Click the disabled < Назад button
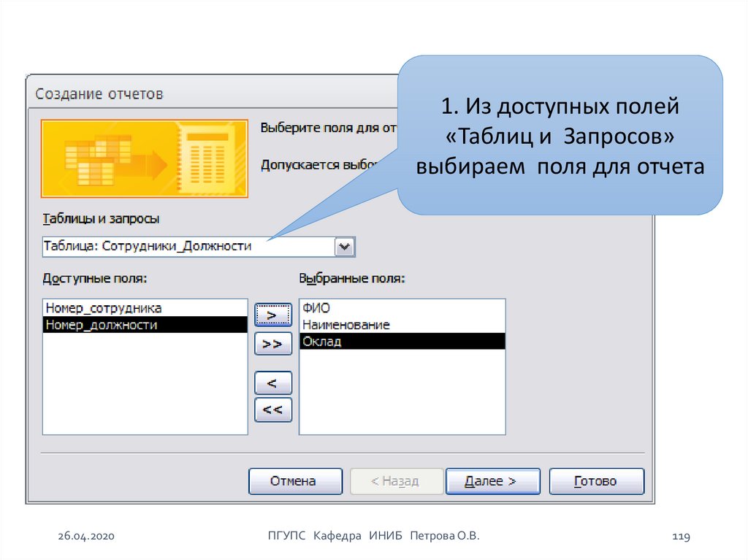The height and width of the screenshot is (560, 748). [396, 481]
